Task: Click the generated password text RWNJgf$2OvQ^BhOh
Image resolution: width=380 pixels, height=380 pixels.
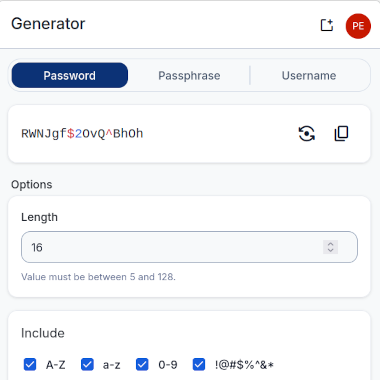Action: [x=82, y=134]
